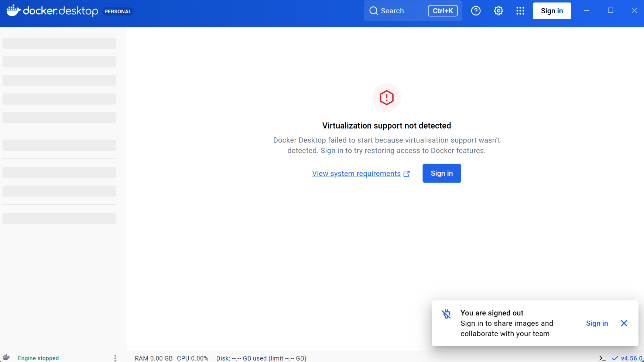The height and width of the screenshot is (362, 644).
Task: Click the external link icon beside requirements
Action: click(407, 174)
